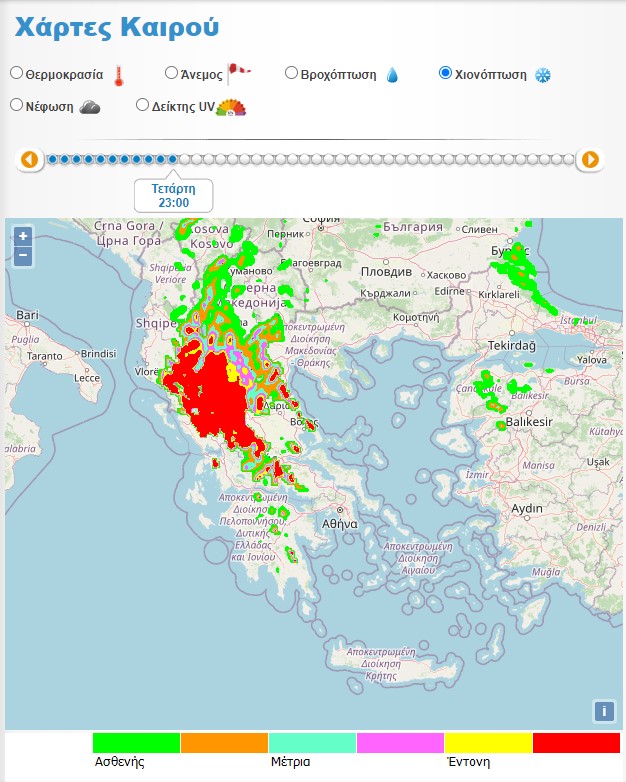The height and width of the screenshot is (782, 626).
Task: Click Muğla label on map
Action: pyautogui.click(x=546, y=572)
